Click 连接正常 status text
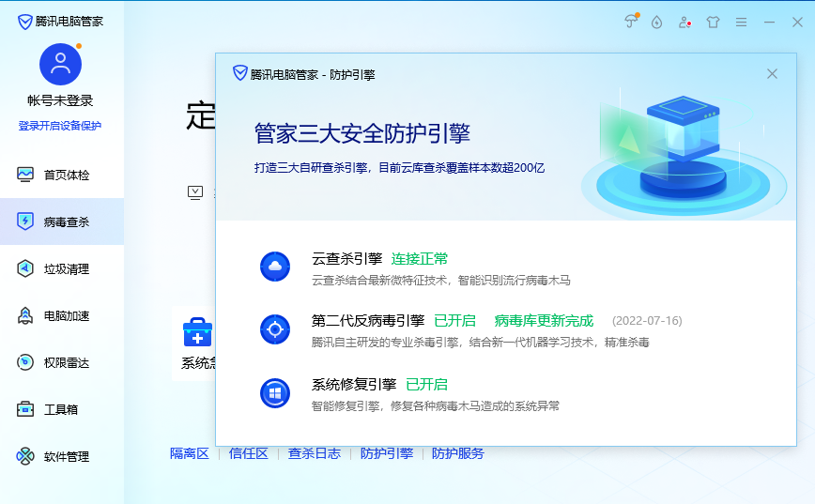The image size is (815, 504). click(x=420, y=259)
